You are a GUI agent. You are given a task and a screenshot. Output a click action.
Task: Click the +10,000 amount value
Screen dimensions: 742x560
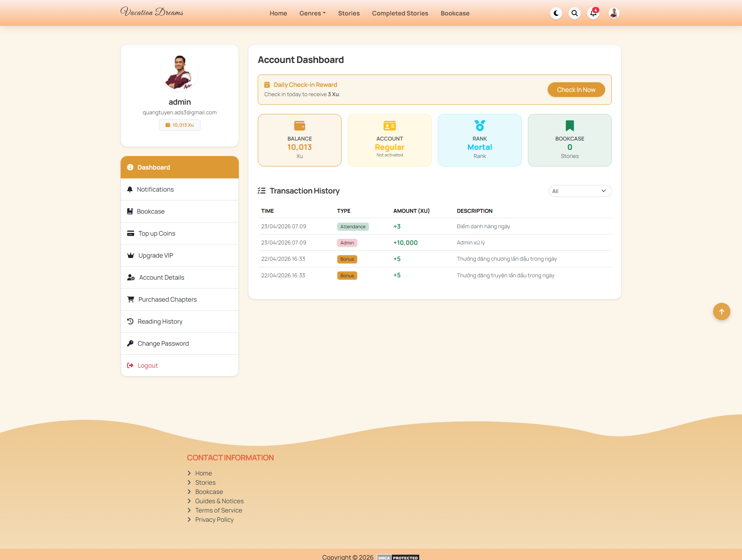405,243
